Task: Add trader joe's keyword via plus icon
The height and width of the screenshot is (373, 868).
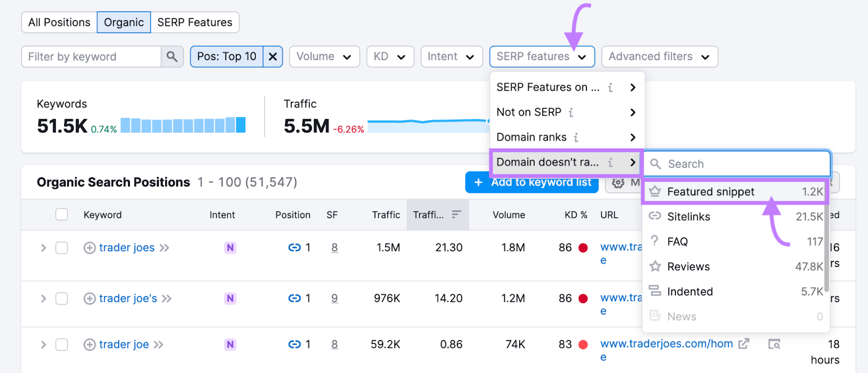Action: point(90,299)
